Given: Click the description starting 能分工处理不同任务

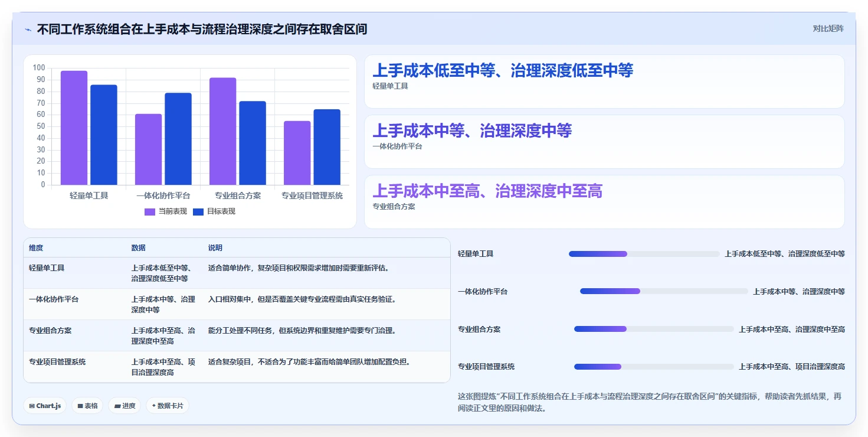Looking at the screenshot, I should coord(302,331).
